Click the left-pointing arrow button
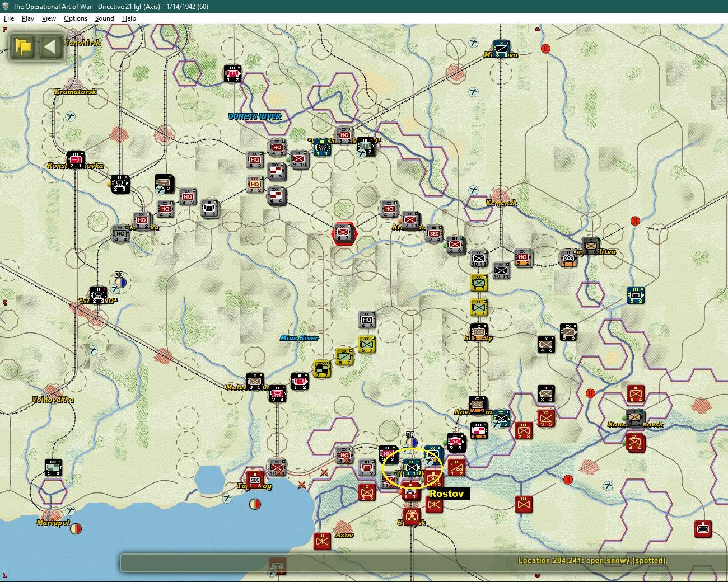 (x=50, y=46)
